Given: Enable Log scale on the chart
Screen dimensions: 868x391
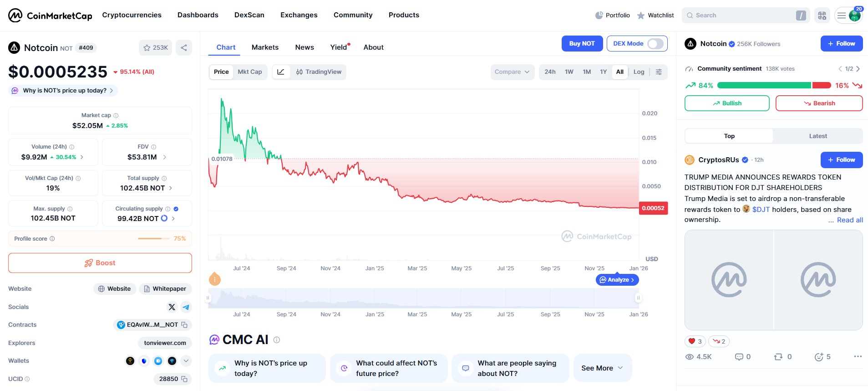Looking at the screenshot, I should (x=639, y=72).
